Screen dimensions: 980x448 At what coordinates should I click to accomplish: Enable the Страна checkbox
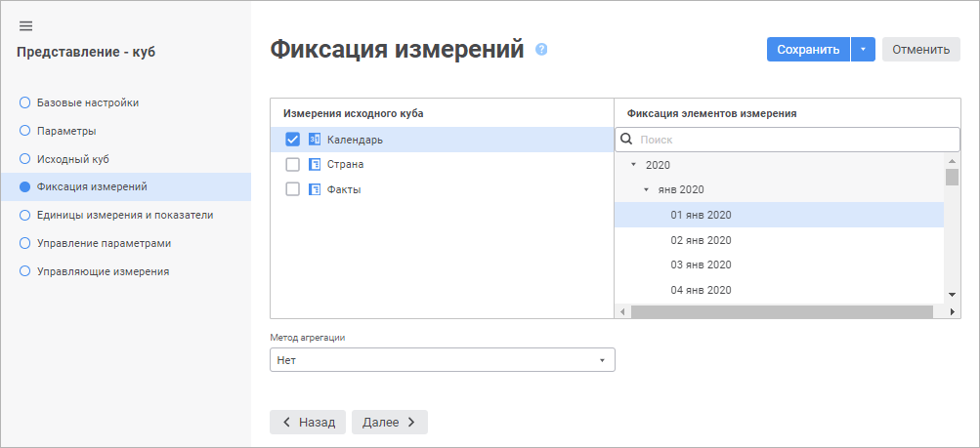point(292,165)
